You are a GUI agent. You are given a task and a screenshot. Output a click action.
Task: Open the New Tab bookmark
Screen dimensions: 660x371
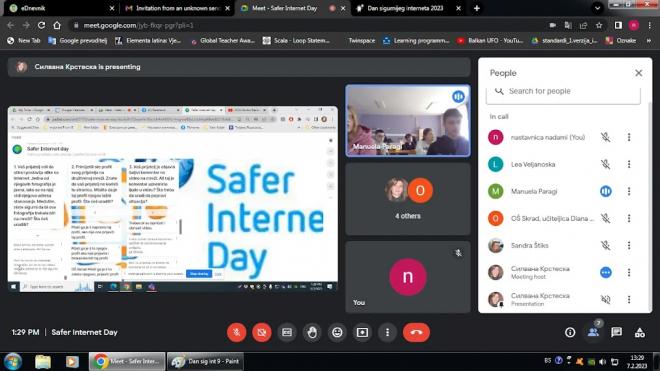[x=24, y=40]
